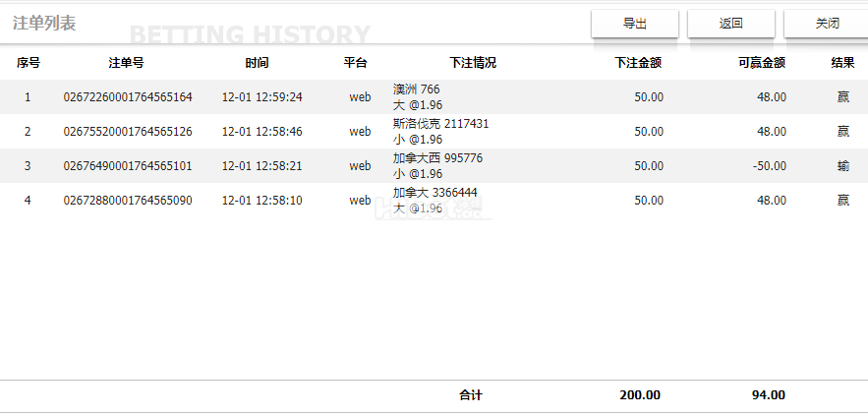This screenshot has width=868, height=416.
Task: Click the 时间 column header
Action: 257,63
